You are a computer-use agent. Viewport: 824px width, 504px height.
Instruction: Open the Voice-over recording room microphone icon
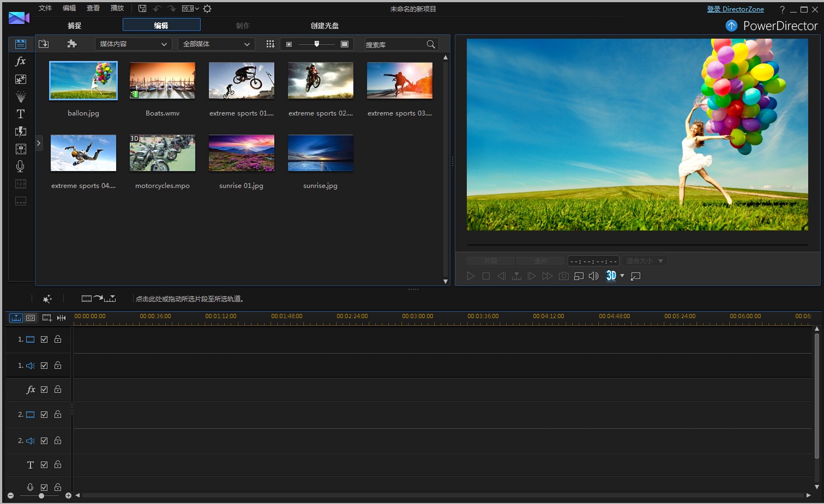tap(21, 166)
